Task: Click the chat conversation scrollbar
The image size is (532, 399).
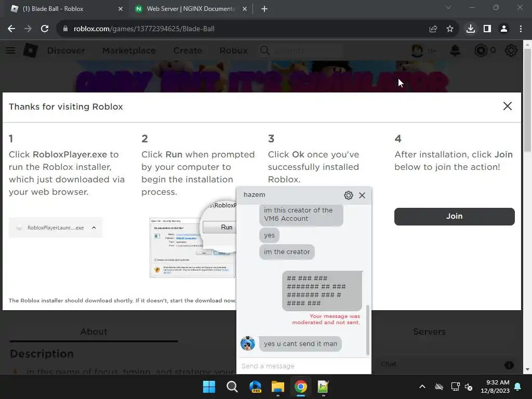Action: pyautogui.click(x=368, y=330)
